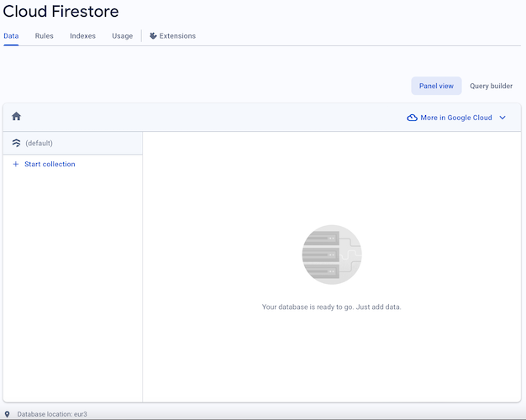The image size is (526, 420).
Task: Click the server illustration in the empty state
Action: [332, 255]
